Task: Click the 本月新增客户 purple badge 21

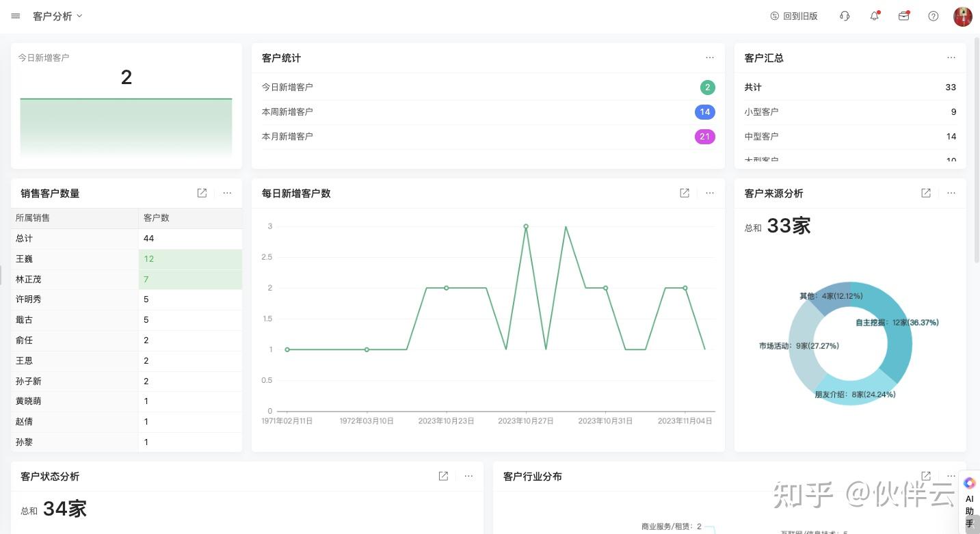Action: 704,137
